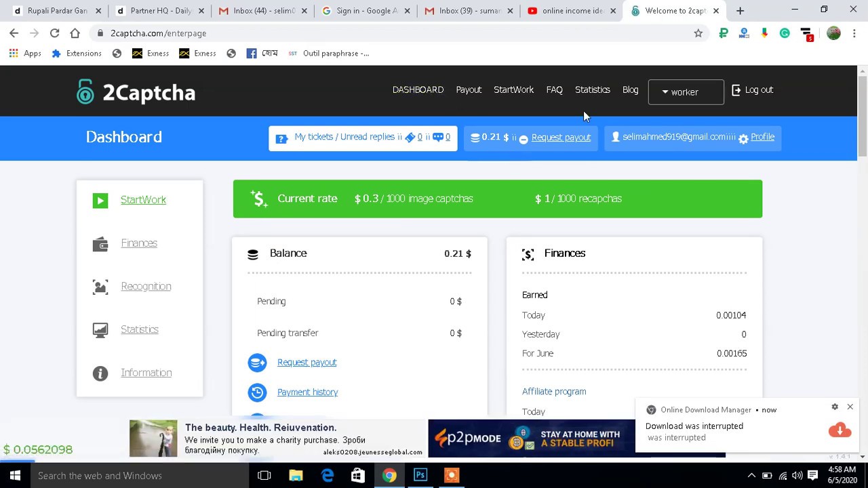Select StartWork in the top navigation
The image size is (868, 488).
[x=513, y=89]
